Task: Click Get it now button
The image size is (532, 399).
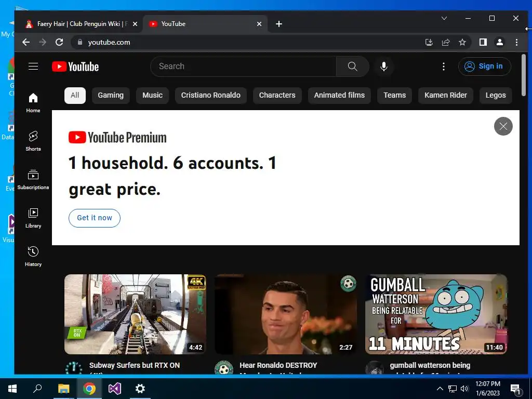Action: [x=95, y=218]
